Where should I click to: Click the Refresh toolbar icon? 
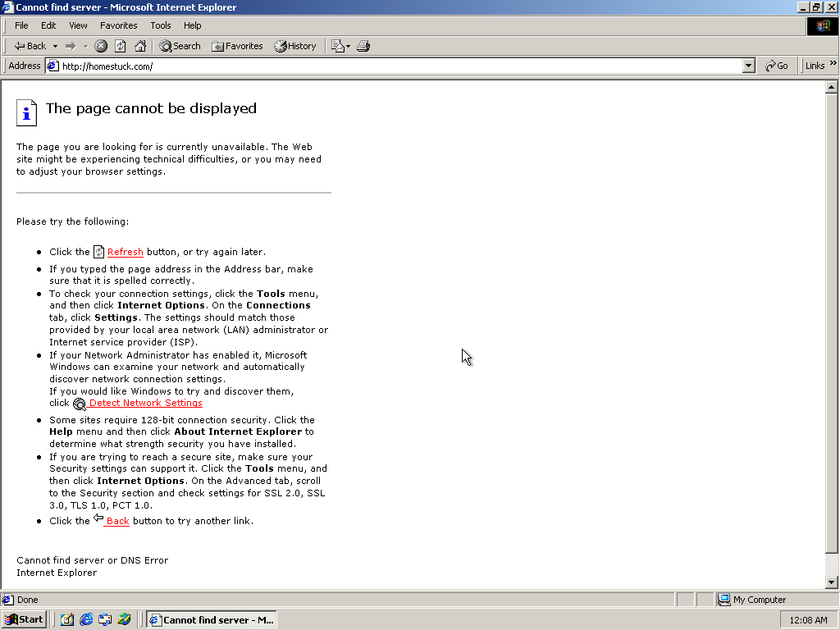(121, 46)
